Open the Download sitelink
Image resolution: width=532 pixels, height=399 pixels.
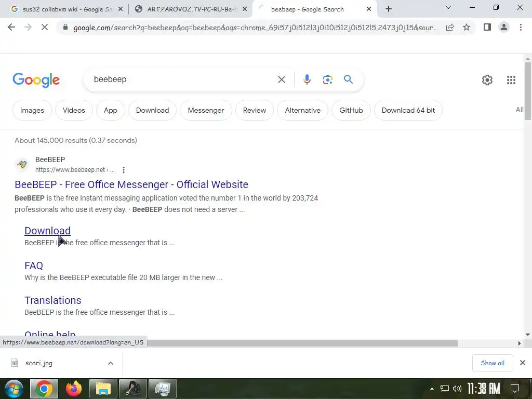pyautogui.click(x=47, y=231)
